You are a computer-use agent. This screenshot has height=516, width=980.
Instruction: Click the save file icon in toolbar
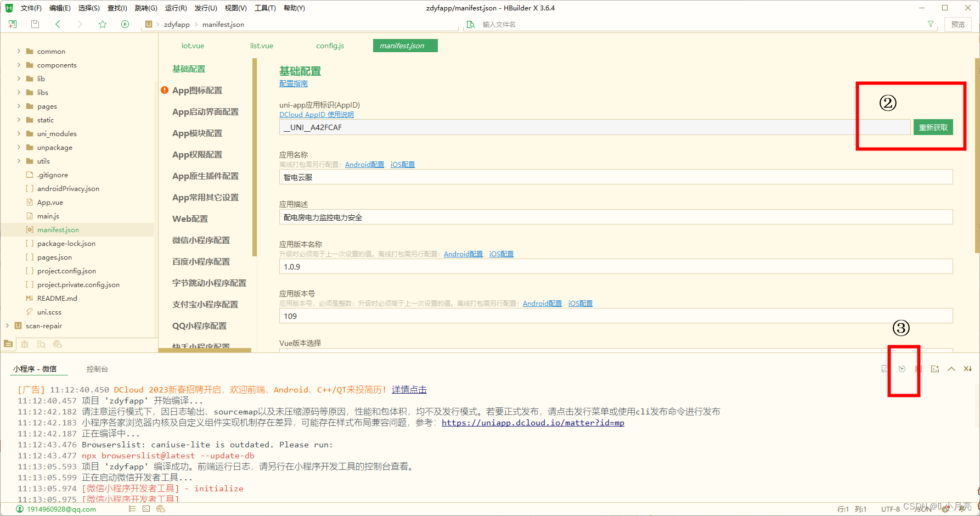pyautogui.click(x=35, y=24)
